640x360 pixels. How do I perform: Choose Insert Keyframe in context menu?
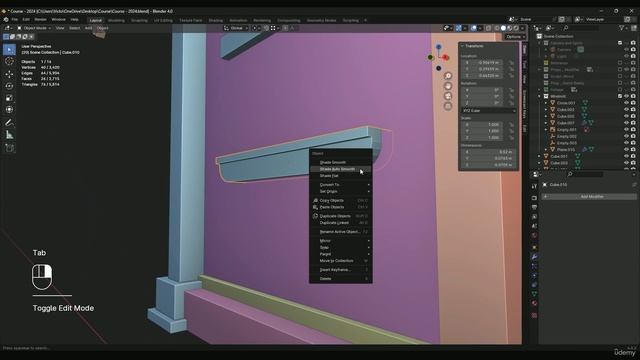(341, 270)
